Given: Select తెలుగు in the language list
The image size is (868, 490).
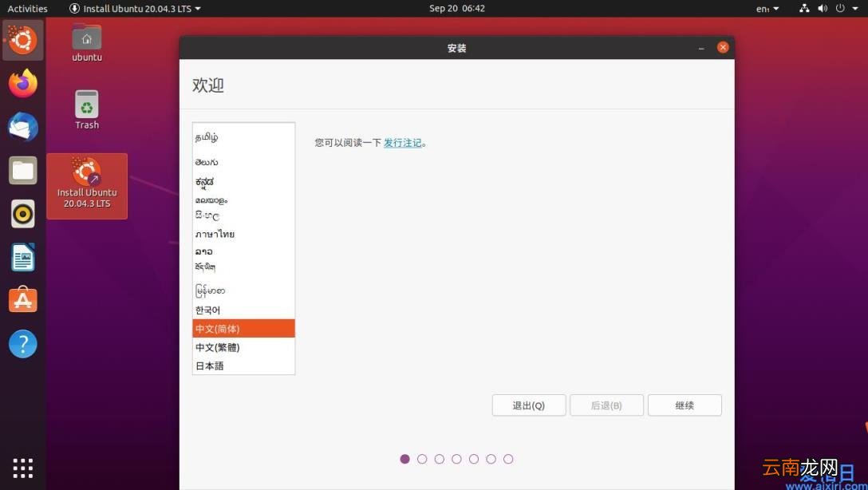Looking at the screenshot, I should pos(243,162).
